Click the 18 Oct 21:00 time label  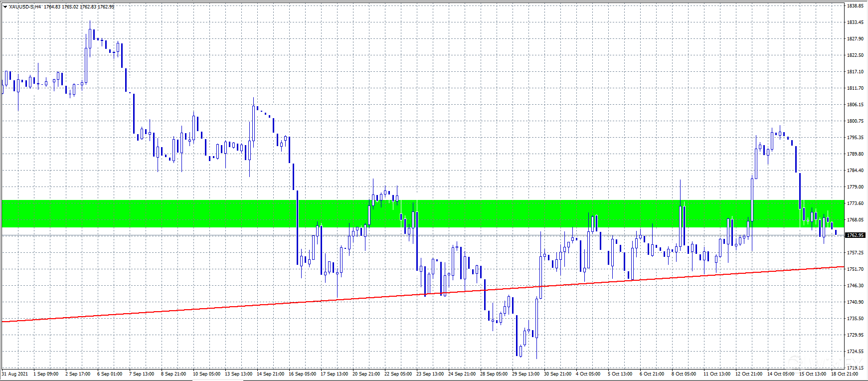(x=844, y=374)
